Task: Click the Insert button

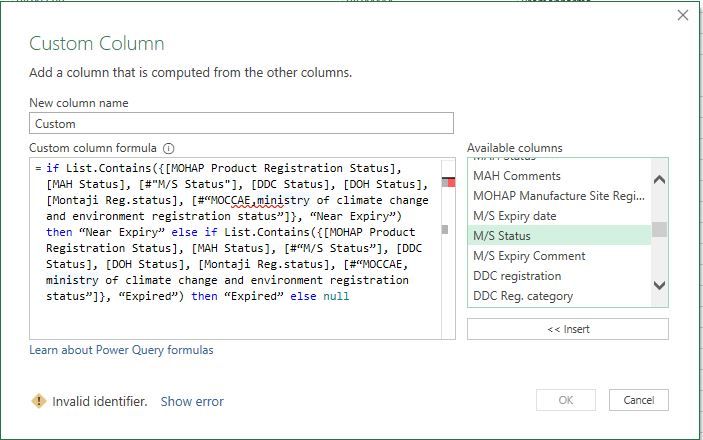Action: (568, 329)
